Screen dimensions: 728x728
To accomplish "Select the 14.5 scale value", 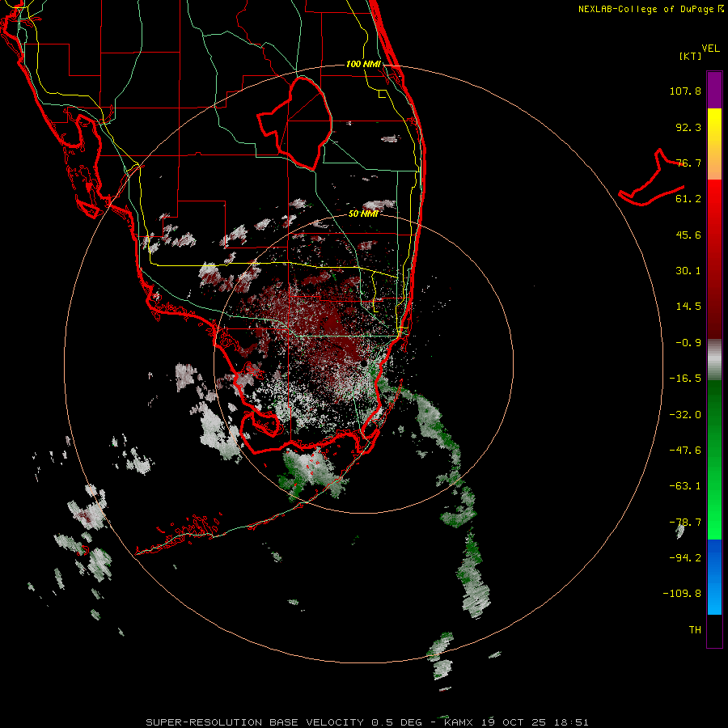I will tap(688, 307).
